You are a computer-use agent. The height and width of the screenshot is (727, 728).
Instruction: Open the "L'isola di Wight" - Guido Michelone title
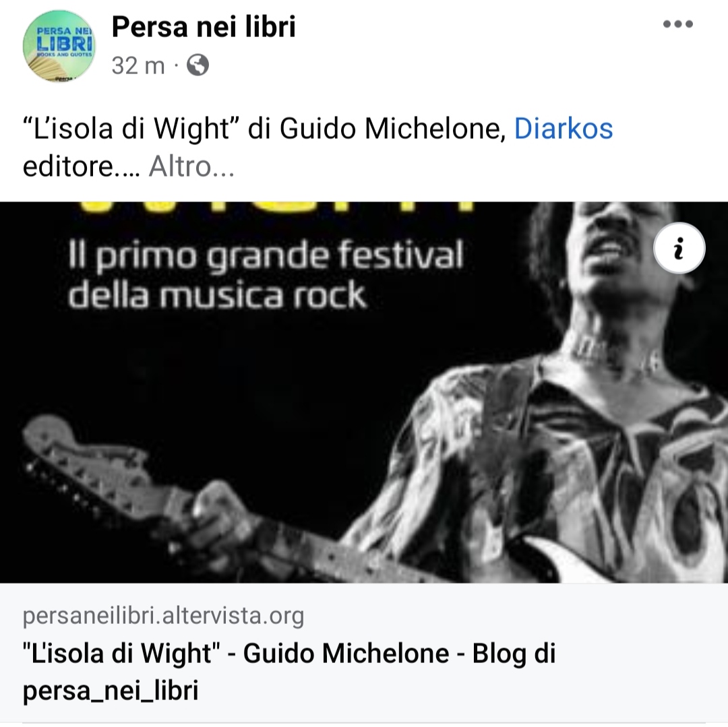[x=237, y=654]
